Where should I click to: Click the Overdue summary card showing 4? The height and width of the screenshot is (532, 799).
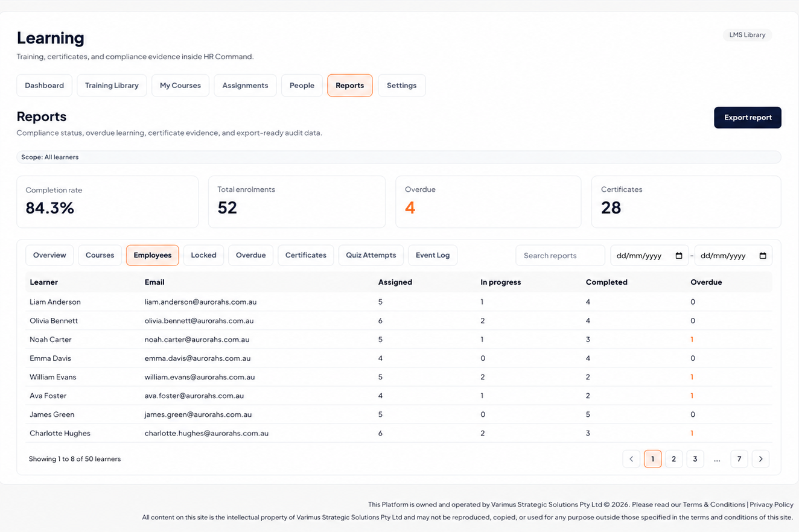tap(488, 202)
